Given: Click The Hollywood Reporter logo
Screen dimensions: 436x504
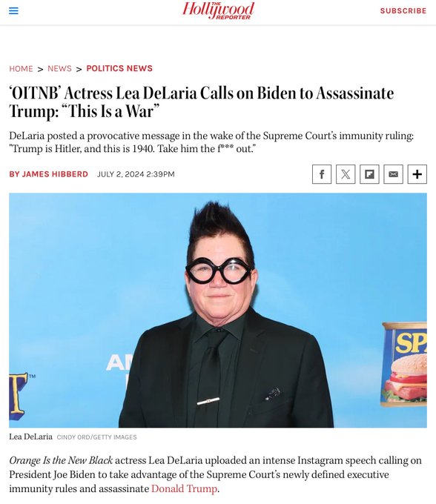Looking at the screenshot, I should [218, 10].
